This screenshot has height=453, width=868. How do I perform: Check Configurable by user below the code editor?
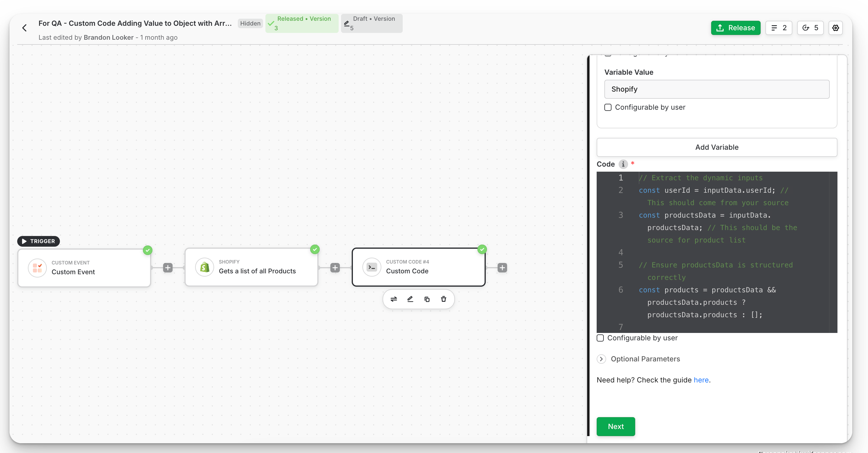point(600,338)
